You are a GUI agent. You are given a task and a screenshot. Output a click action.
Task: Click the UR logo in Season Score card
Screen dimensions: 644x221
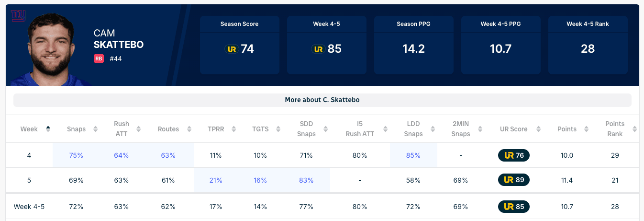(x=232, y=49)
